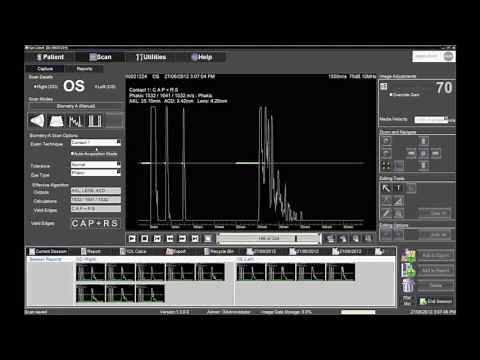Image resolution: width=480 pixels, height=360 pixels.
Task: Open the Eye Type dropdown
Action: (96, 173)
